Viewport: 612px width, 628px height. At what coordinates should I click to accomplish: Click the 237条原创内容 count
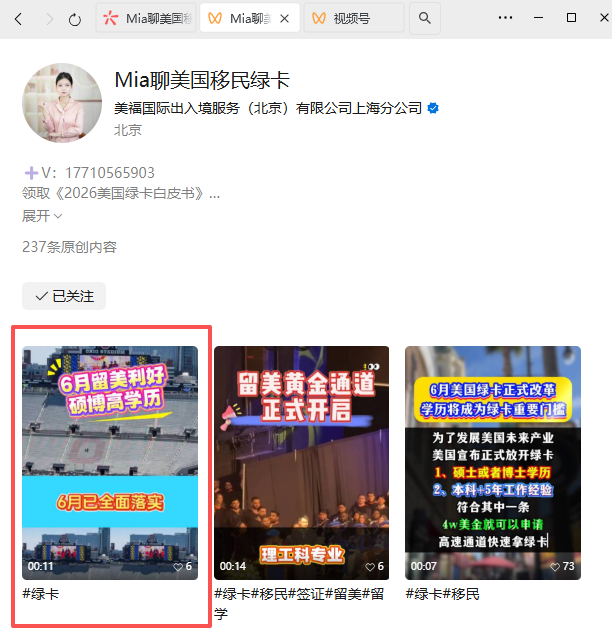pos(69,247)
